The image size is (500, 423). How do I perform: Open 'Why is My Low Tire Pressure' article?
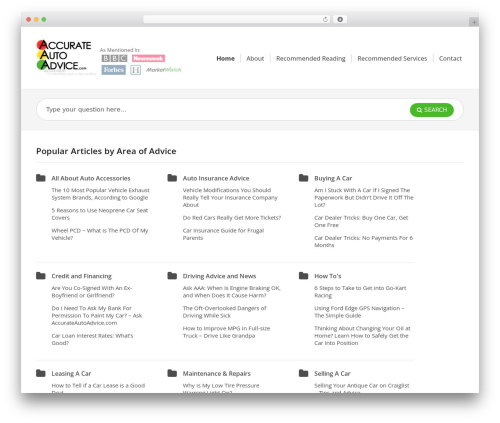221,387
